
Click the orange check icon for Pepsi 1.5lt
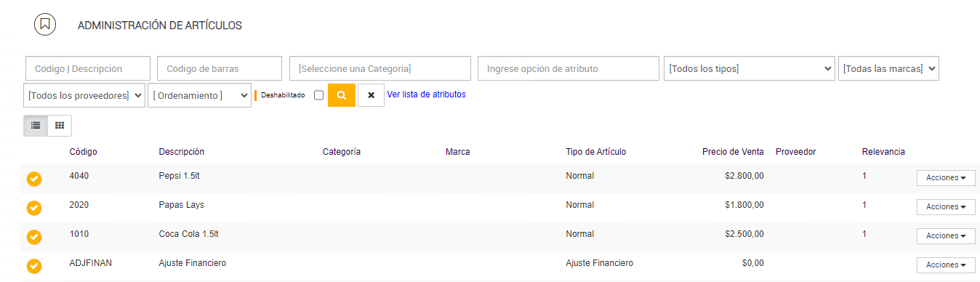pyautogui.click(x=34, y=179)
